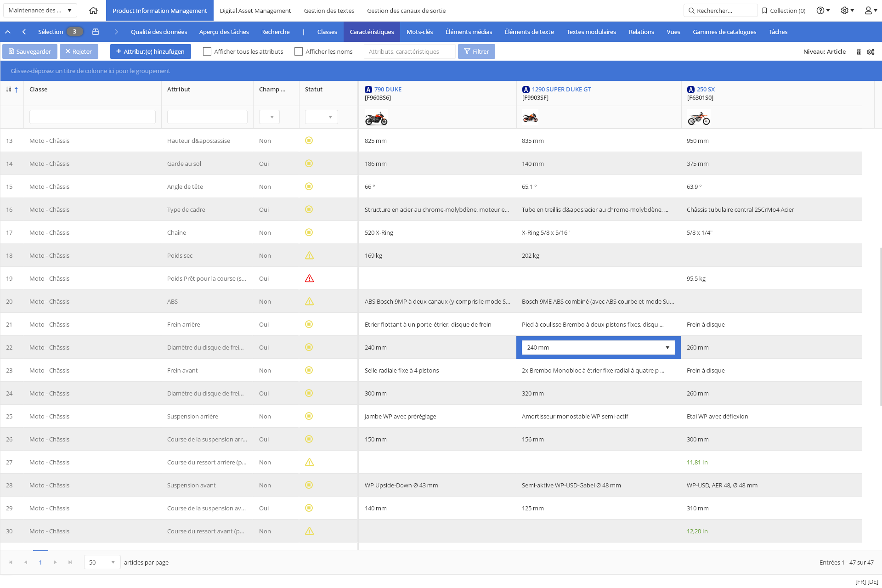Open 250 SX article link

[x=706, y=90]
